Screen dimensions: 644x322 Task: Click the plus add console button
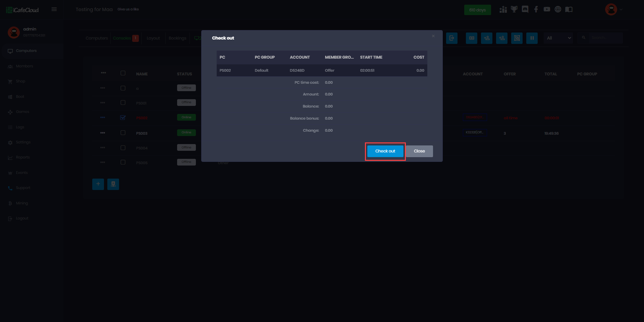[98, 184]
